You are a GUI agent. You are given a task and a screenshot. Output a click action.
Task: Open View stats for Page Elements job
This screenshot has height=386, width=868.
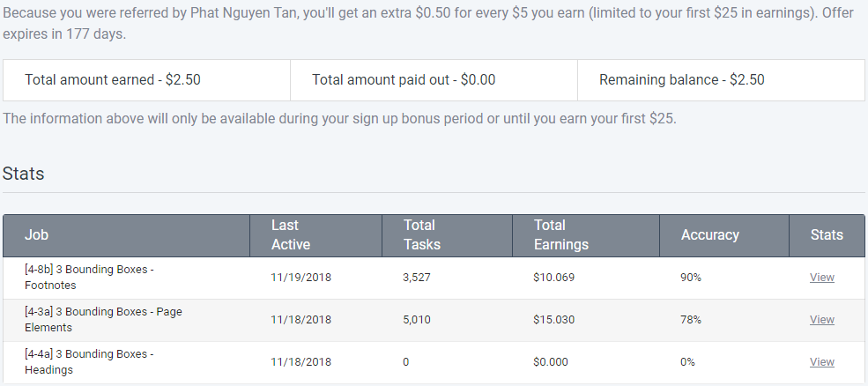tap(821, 320)
